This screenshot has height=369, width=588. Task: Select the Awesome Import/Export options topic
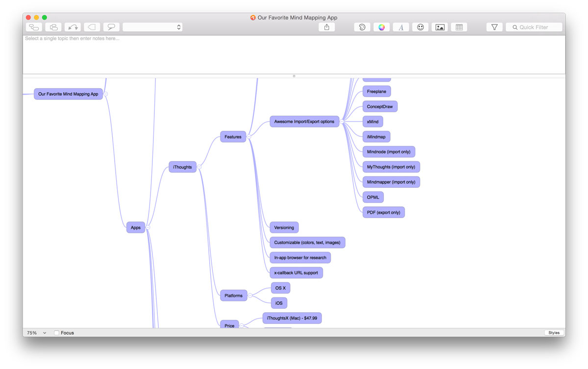coord(304,122)
